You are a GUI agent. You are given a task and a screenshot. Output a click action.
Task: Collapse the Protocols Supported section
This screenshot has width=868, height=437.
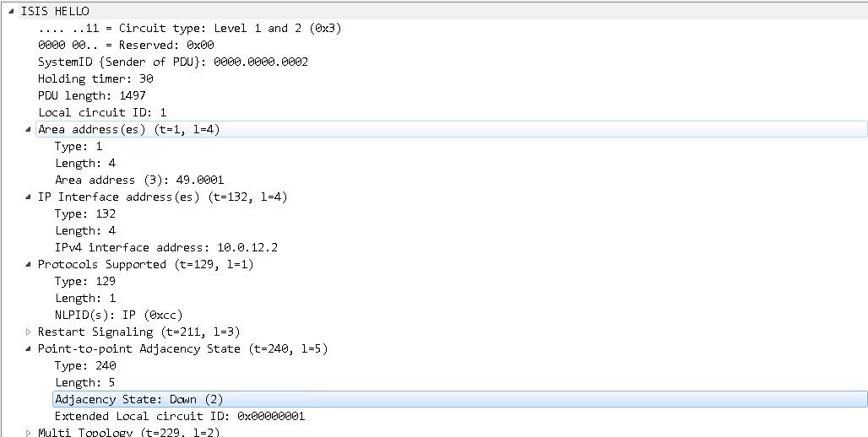point(30,264)
